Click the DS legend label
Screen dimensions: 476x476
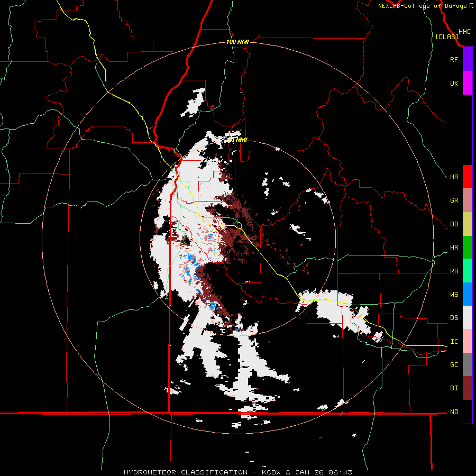[454, 318]
